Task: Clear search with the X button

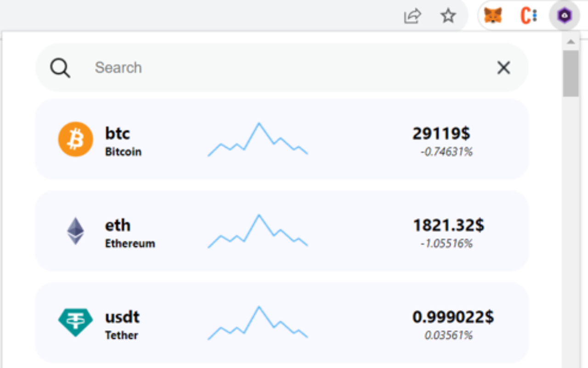Action: pos(503,68)
